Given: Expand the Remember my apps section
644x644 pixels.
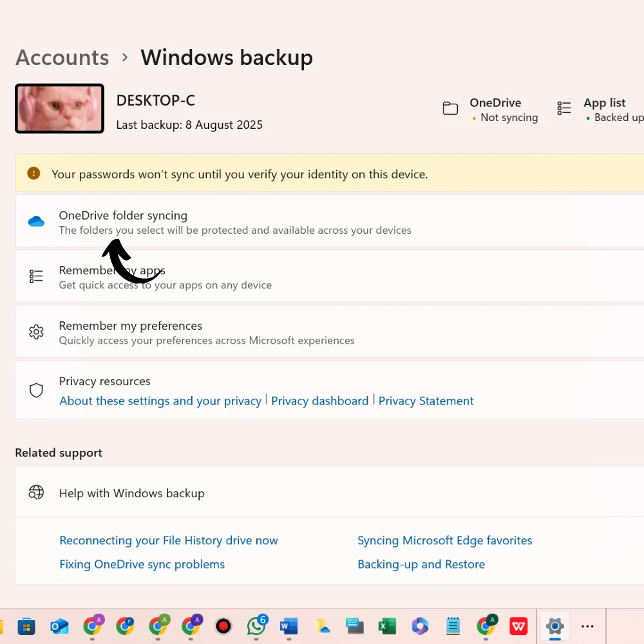Looking at the screenshot, I should 329,277.
